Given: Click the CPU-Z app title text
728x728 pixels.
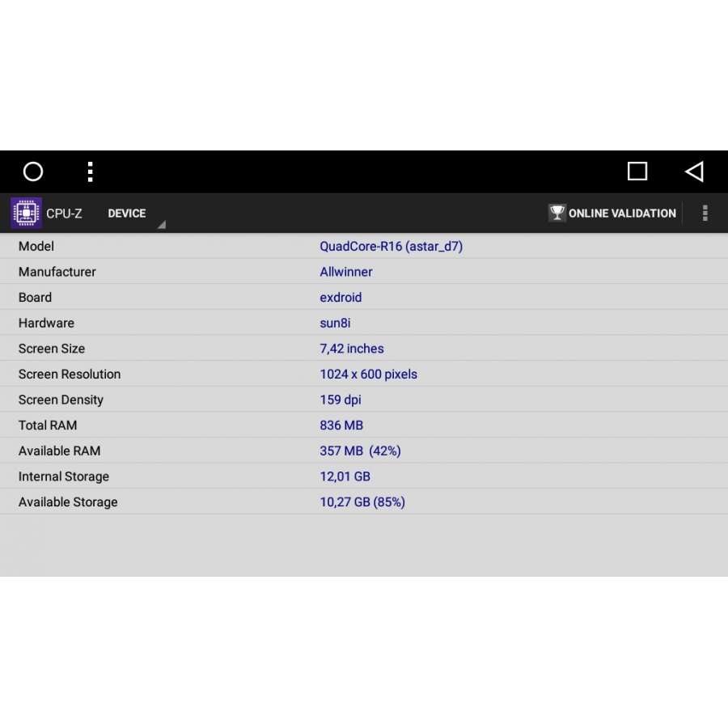Looking at the screenshot, I should coord(64,214).
